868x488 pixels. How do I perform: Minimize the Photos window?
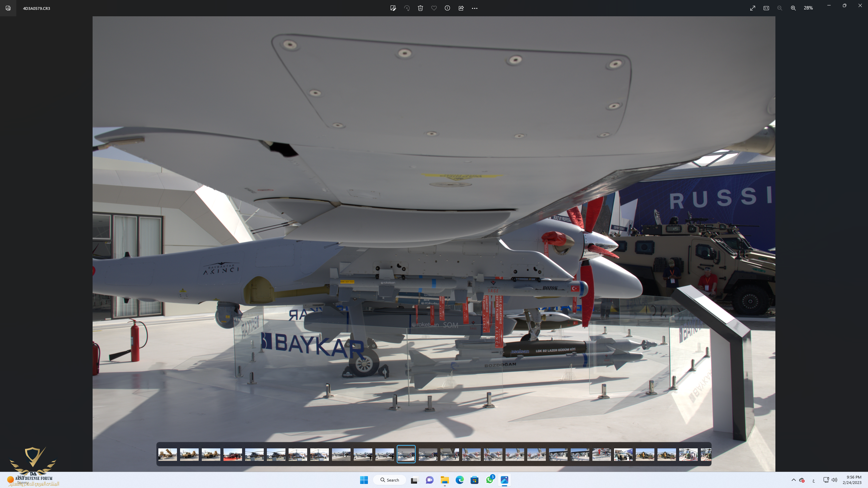[829, 5]
